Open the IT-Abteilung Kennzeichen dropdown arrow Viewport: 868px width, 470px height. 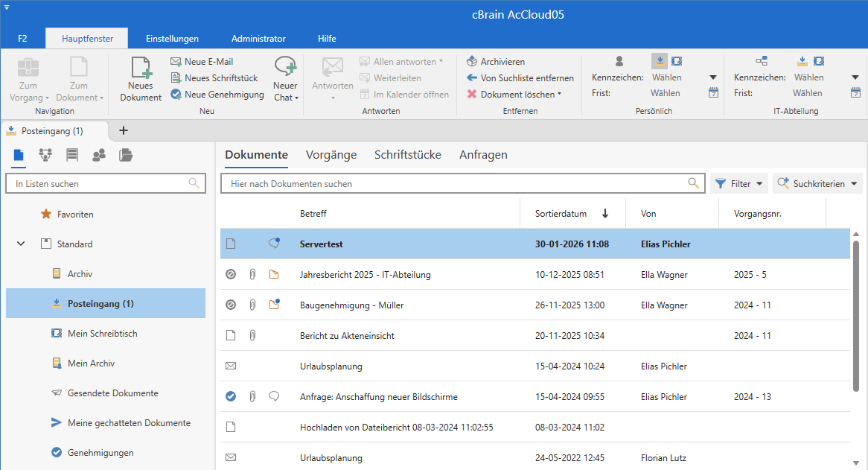pyautogui.click(x=855, y=77)
